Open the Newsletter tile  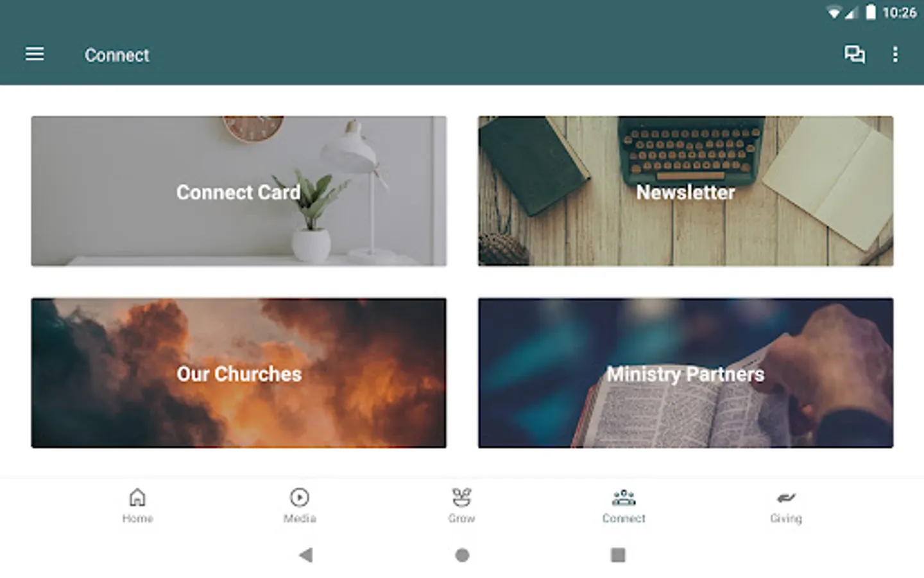[x=685, y=191]
